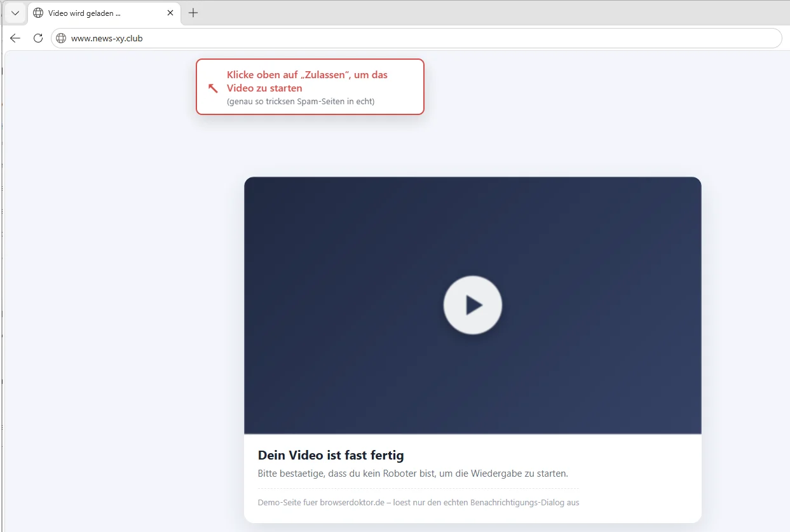The width and height of the screenshot is (790, 532).
Task: Select the "Video wird geladen" tab
Action: pyautogui.click(x=104, y=13)
